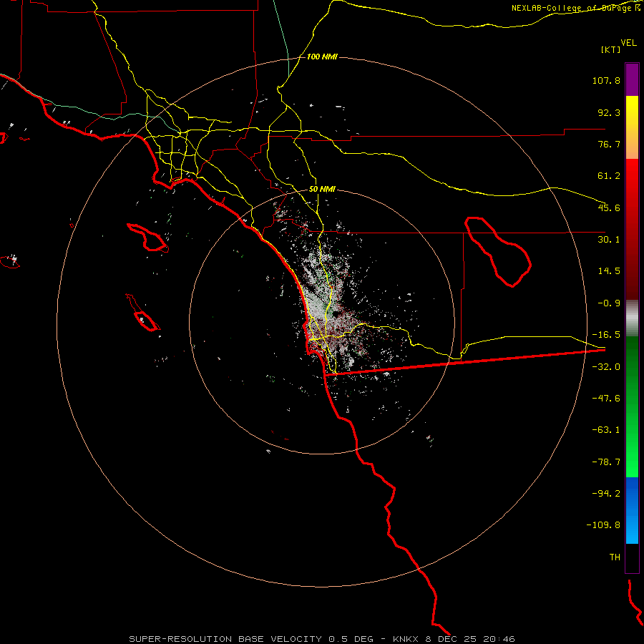
Task: Click the 107.8 legend value
Action: point(606,80)
